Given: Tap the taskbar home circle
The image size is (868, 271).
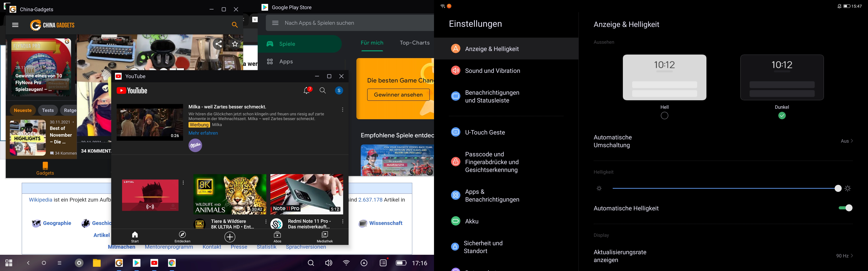Looking at the screenshot, I should (x=44, y=263).
